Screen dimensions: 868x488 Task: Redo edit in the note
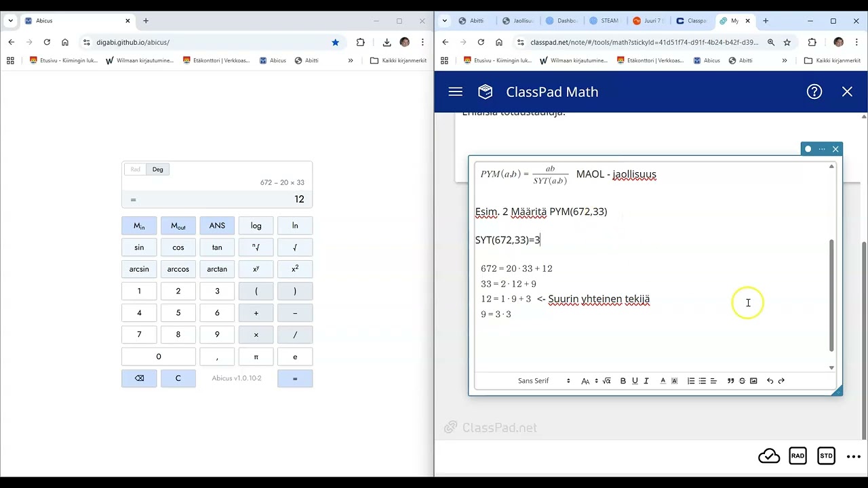coord(781,381)
